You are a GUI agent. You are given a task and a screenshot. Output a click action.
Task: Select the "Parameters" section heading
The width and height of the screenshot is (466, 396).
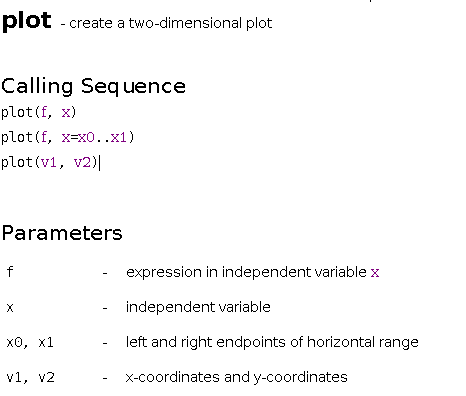[x=62, y=233]
